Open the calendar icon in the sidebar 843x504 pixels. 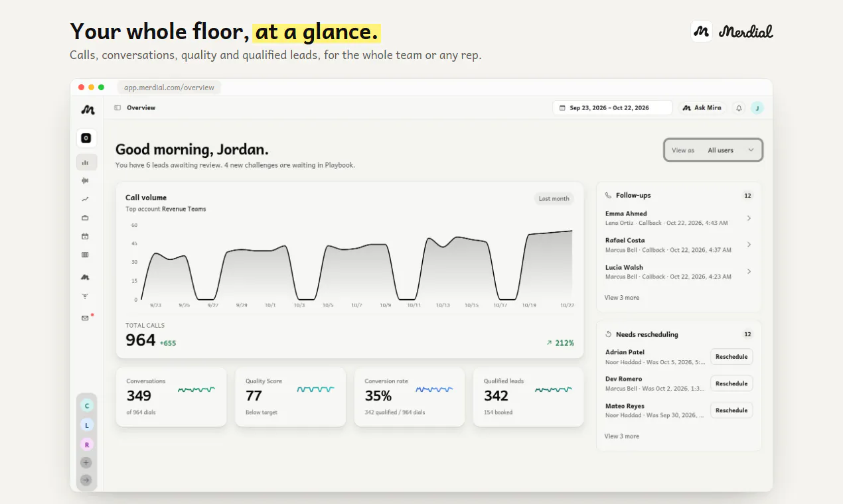85,236
